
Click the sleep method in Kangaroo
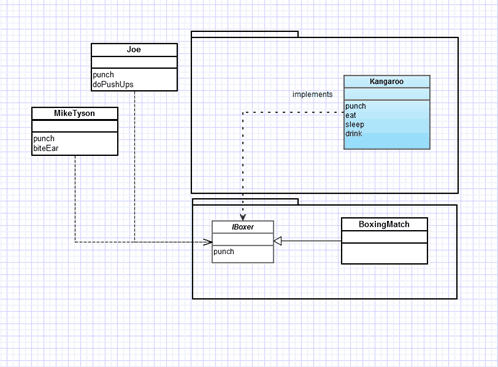[x=355, y=124]
